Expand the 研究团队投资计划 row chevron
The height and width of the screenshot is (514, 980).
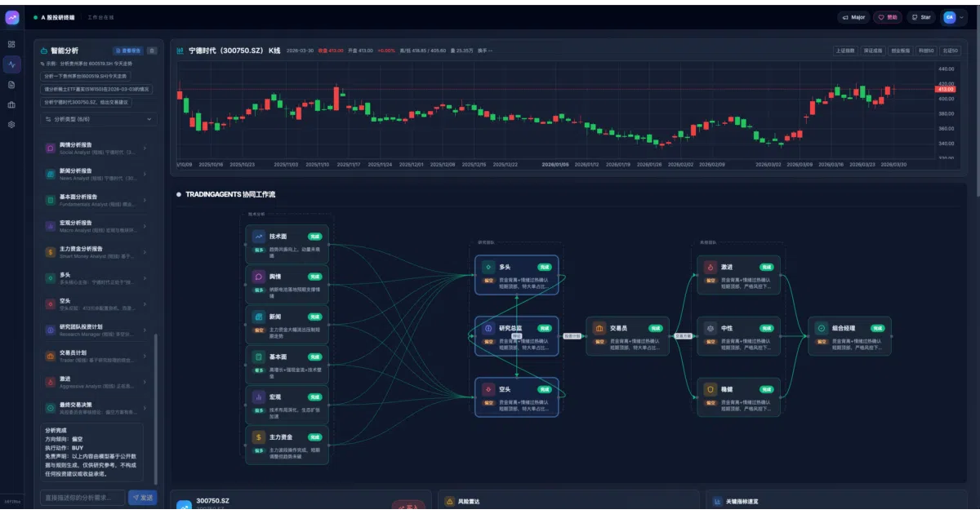coord(145,330)
